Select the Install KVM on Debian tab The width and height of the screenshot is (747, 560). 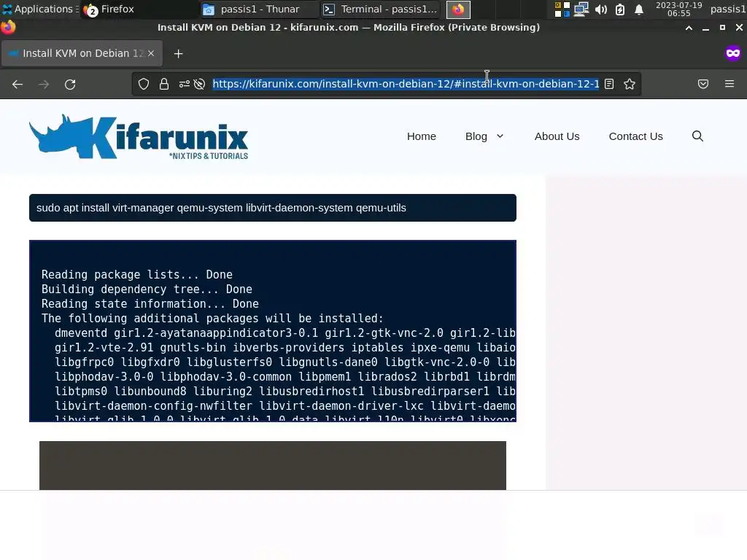click(x=82, y=53)
